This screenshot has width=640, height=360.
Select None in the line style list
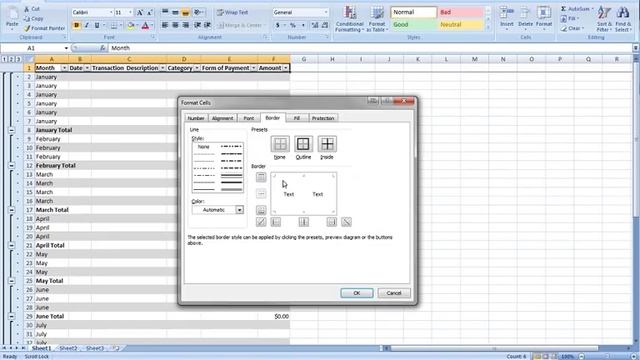click(204, 147)
